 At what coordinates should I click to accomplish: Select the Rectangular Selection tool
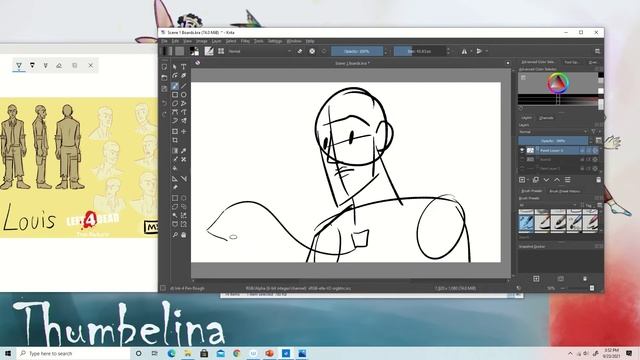(x=175, y=198)
